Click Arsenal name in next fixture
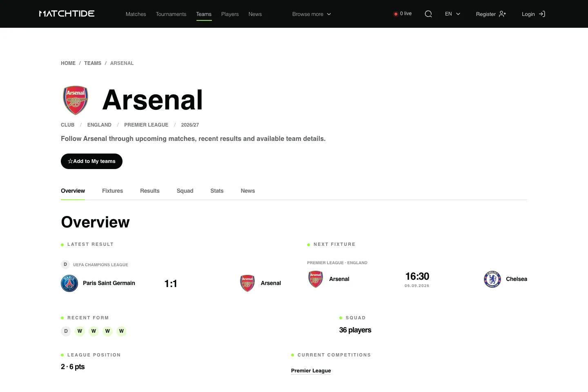 pos(339,279)
